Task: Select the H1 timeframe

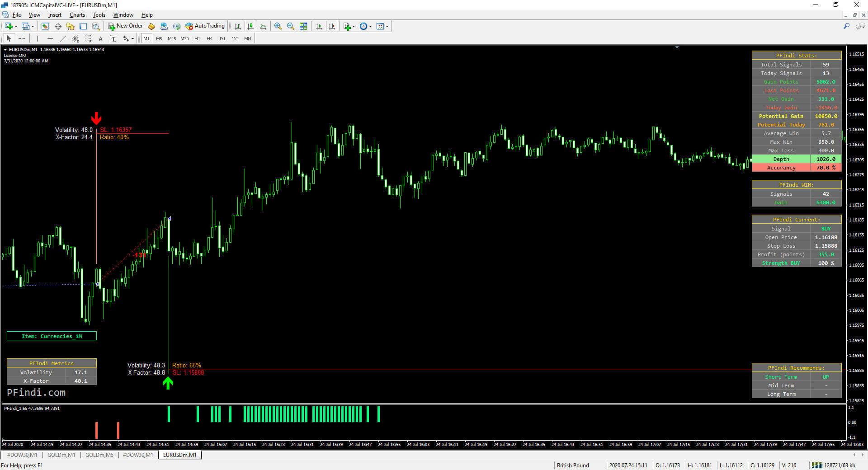Action: click(x=197, y=39)
